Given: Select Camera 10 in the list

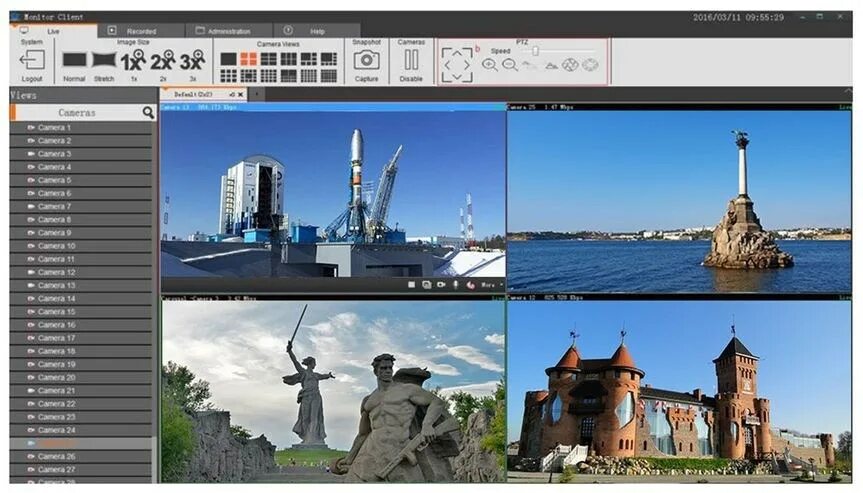Looking at the screenshot, I should pos(81,246).
